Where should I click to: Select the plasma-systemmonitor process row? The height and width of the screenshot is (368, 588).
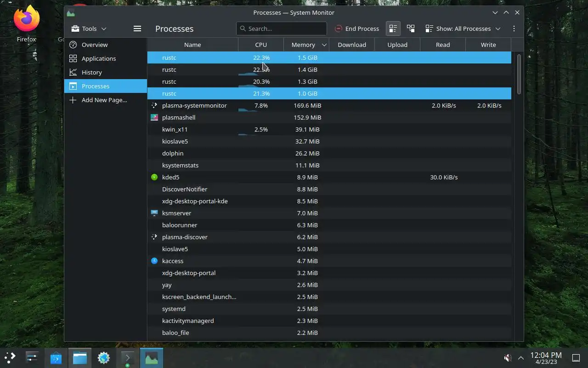click(329, 105)
